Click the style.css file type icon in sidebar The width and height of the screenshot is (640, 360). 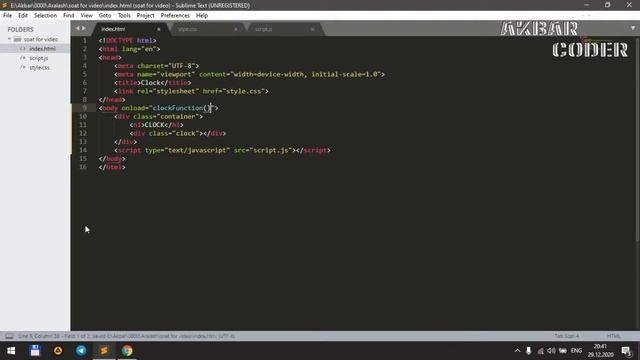click(23, 67)
